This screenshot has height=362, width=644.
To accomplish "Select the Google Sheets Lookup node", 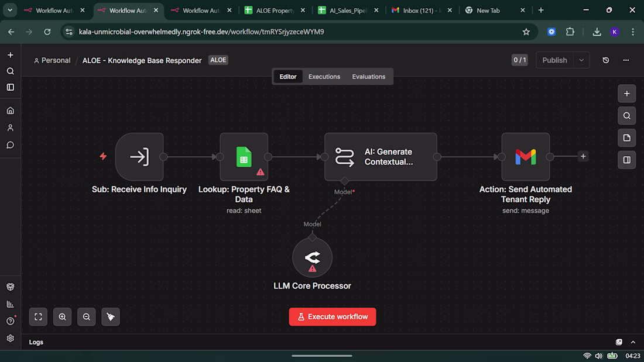I will coord(244,157).
